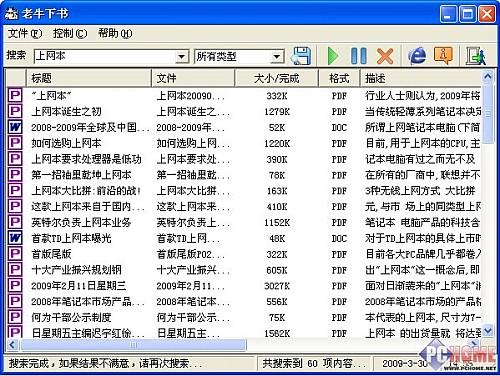This screenshot has height=376, width=500.
Task: Click the exit door icon in toolbar
Action: coord(475,56)
